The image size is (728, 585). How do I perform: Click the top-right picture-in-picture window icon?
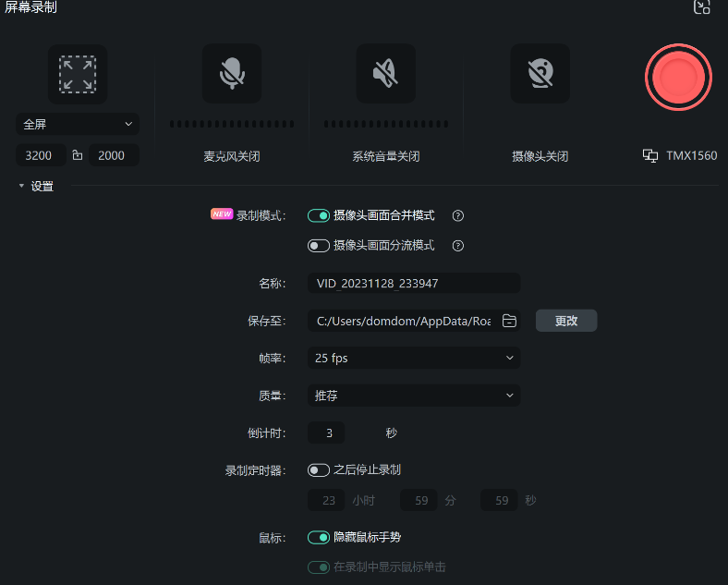(701, 6)
